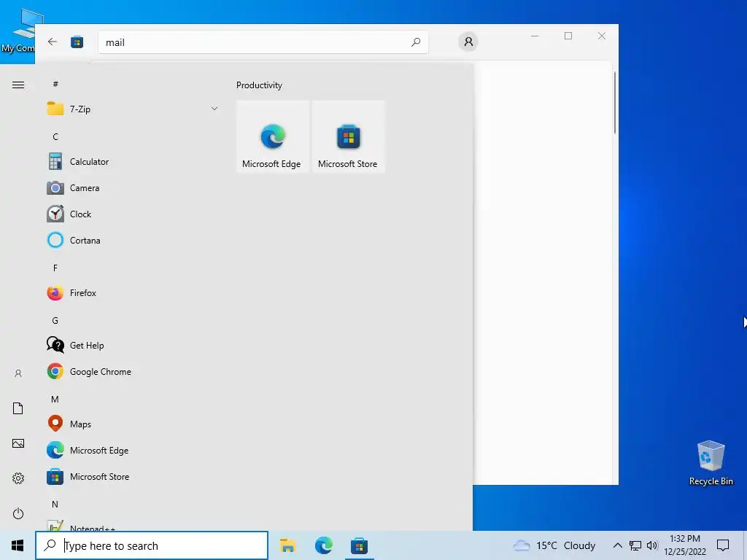Image resolution: width=747 pixels, height=560 pixels.
Task: Open Settings gear in Start sidebar
Action: 18,478
